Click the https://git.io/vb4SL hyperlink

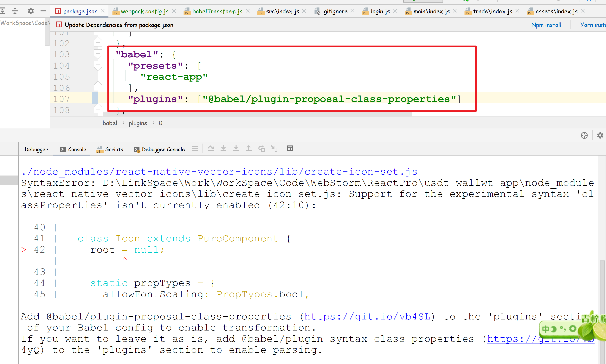pos(367,316)
